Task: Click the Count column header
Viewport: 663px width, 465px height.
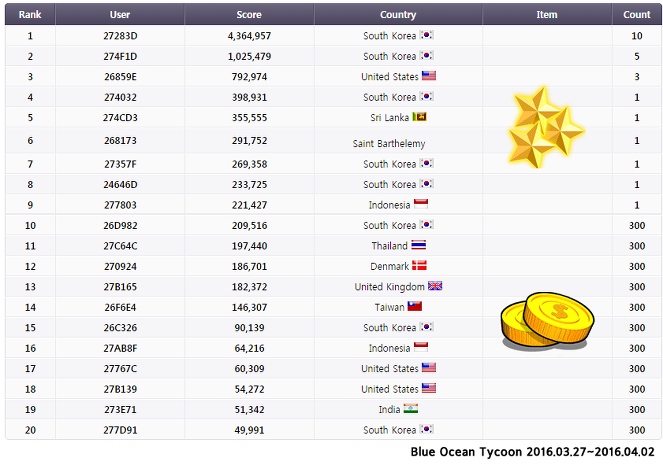Action: click(637, 14)
